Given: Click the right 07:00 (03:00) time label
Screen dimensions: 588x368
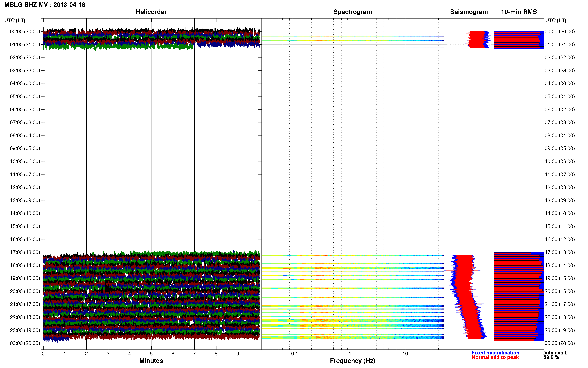Looking at the screenshot, I should [x=560, y=122].
